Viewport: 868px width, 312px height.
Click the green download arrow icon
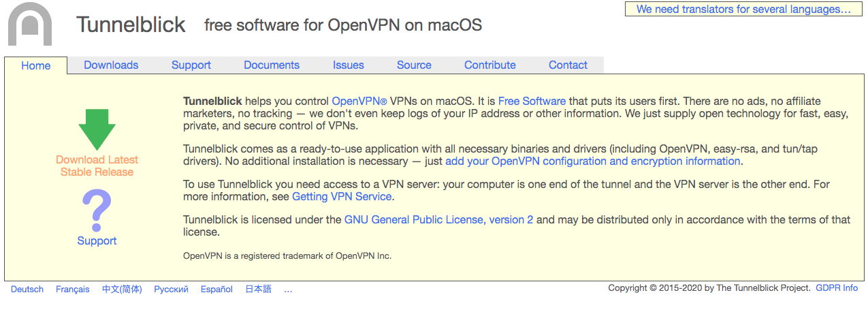[x=97, y=129]
